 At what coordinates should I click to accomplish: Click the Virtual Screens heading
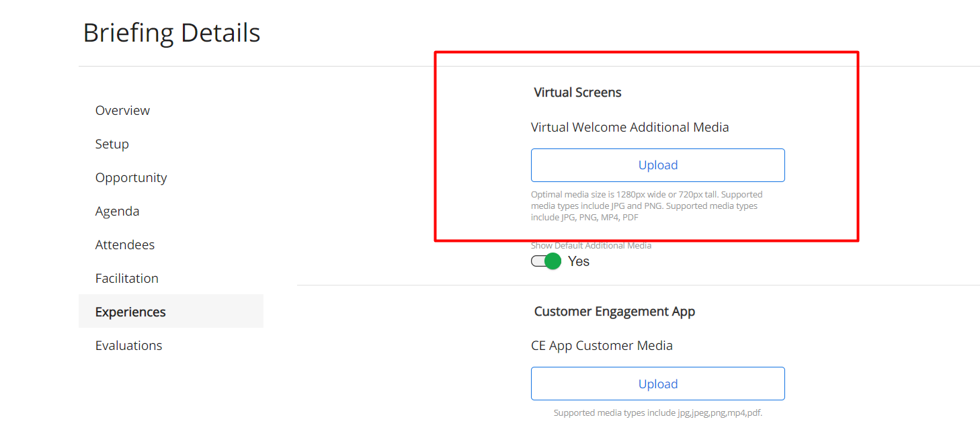(577, 93)
